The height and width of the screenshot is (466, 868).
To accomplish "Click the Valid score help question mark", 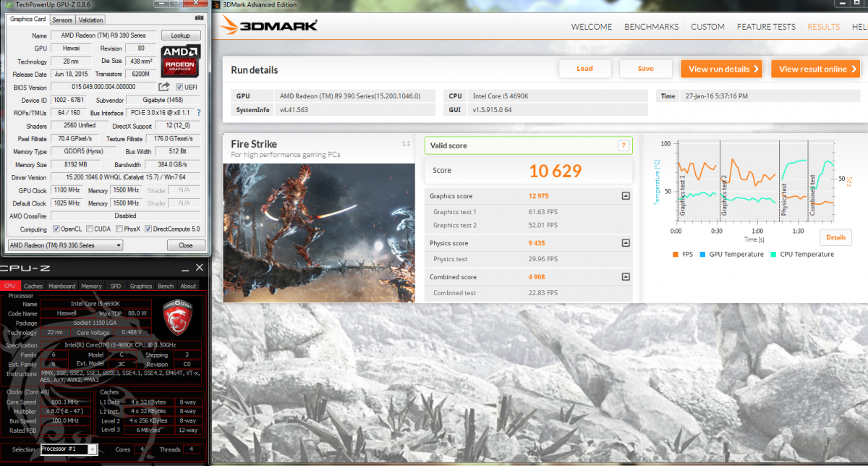I will pos(623,145).
